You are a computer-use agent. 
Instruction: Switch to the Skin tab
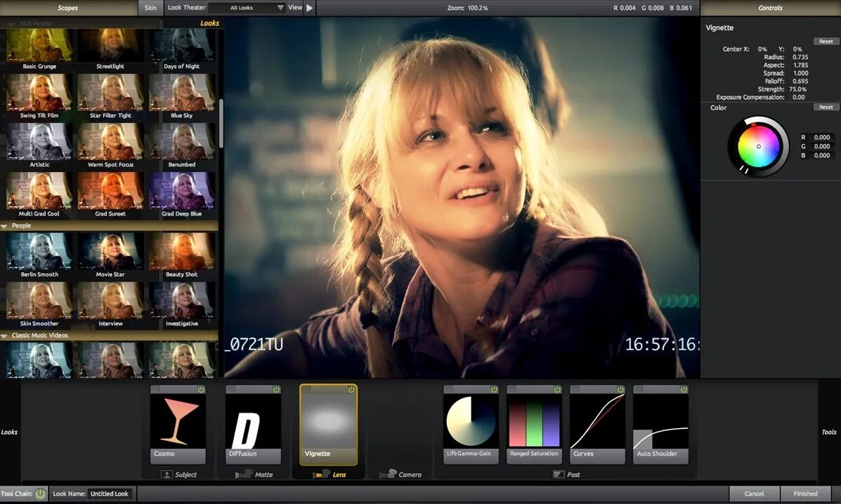coord(151,8)
